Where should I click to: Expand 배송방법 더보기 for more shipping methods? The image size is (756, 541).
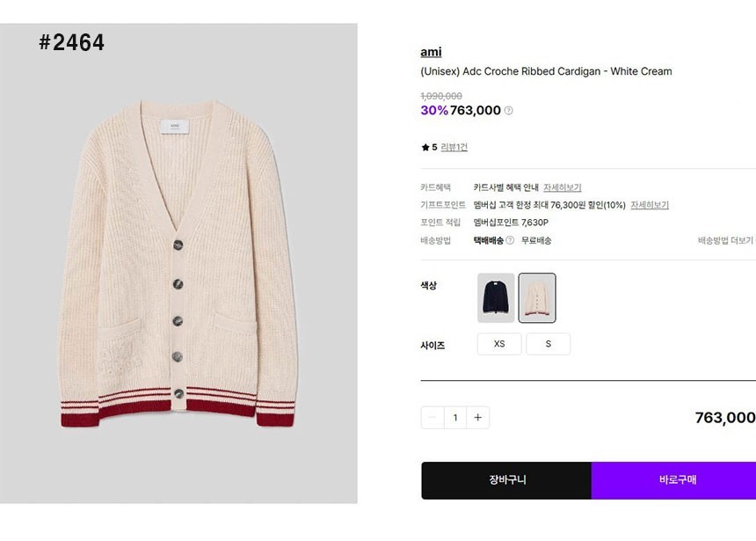tap(726, 240)
